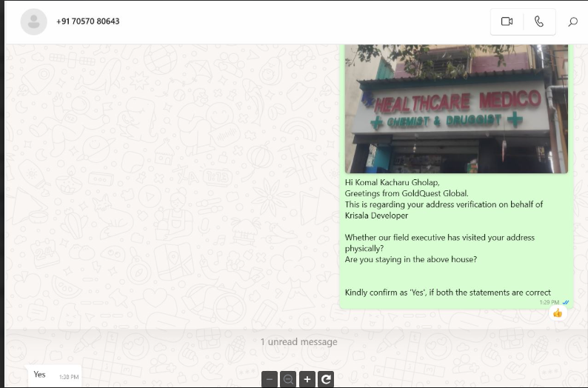Open contact profile picture avatar
The height and width of the screenshot is (388, 588).
tap(34, 21)
